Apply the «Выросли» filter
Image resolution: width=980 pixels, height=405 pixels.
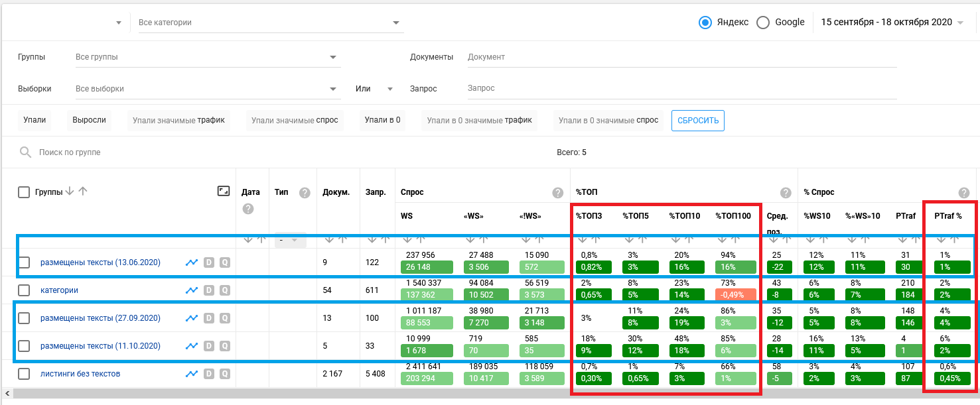click(x=89, y=120)
